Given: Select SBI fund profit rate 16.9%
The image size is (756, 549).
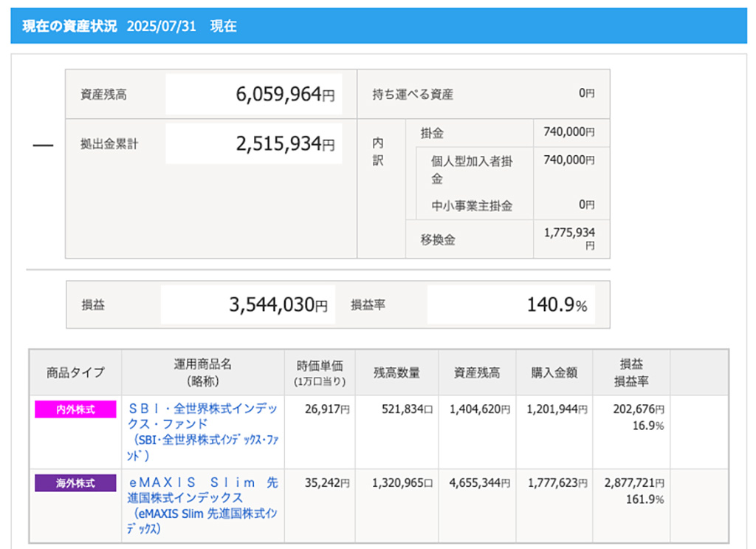Looking at the screenshot, I should coord(648,426).
